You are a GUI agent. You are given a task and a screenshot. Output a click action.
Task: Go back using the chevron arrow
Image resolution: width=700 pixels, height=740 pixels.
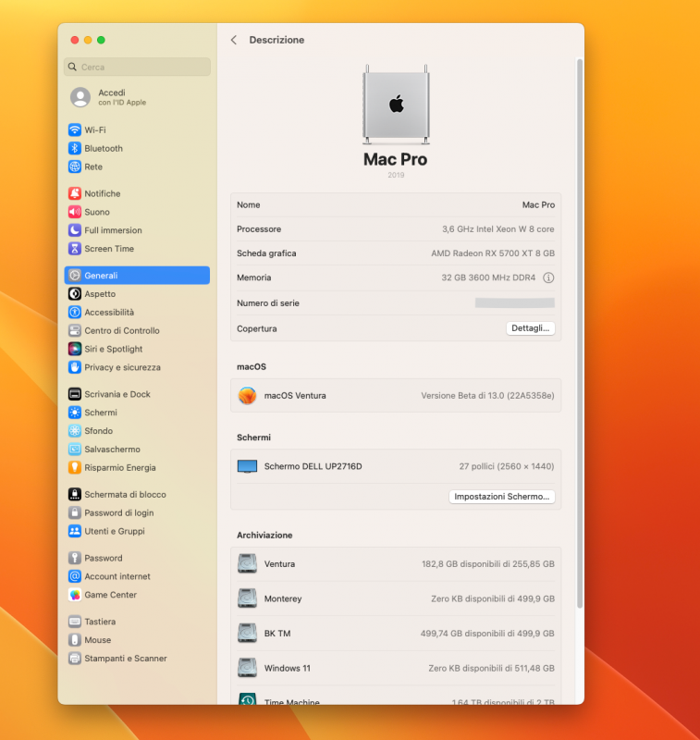point(234,41)
